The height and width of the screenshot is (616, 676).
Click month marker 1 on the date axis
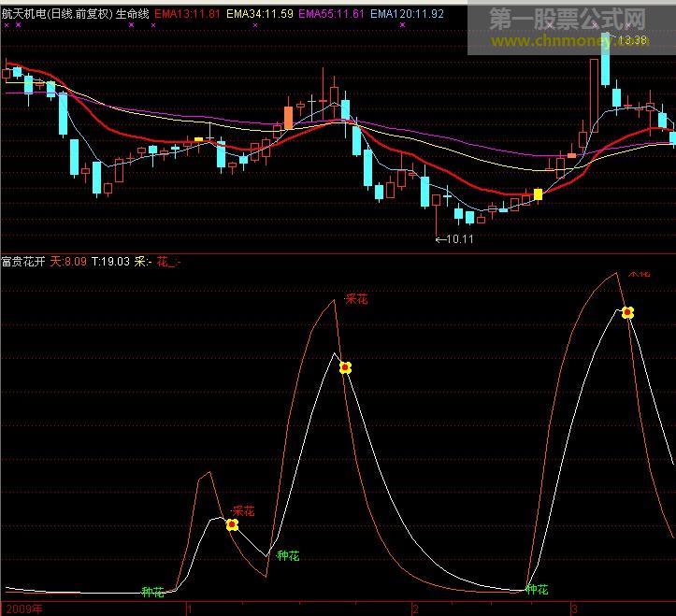coord(188,609)
